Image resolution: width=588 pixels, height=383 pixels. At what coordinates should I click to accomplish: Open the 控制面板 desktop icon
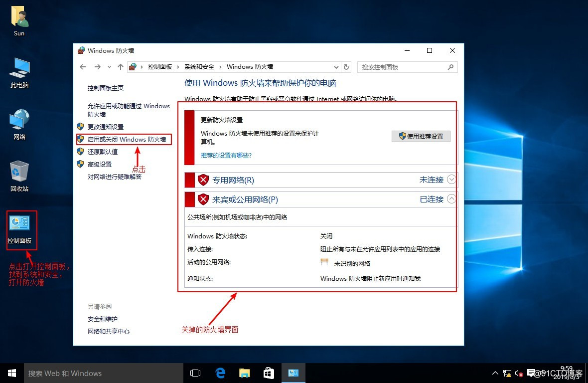click(19, 229)
